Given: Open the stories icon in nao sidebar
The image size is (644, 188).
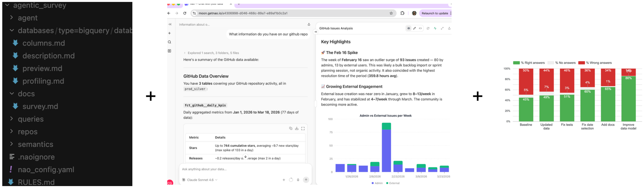Looking at the screenshot, I should [x=169, y=51].
